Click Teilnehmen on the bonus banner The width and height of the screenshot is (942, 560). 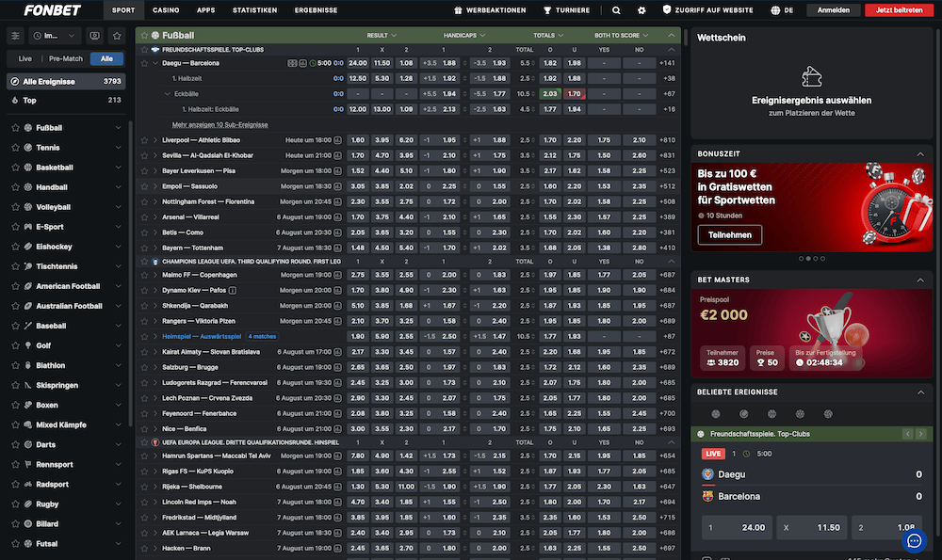730,234
